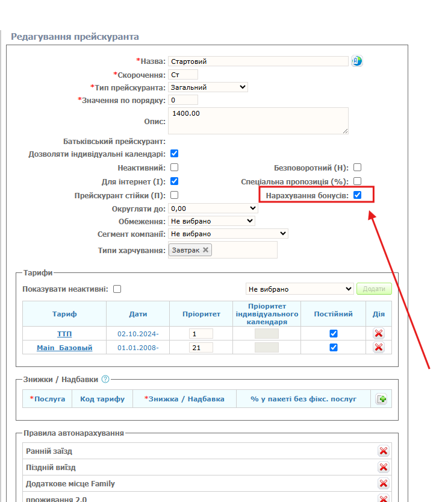Enable the Неактивний checkbox
Screen dimensions: 448x502
pyautogui.click(x=175, y=168)
